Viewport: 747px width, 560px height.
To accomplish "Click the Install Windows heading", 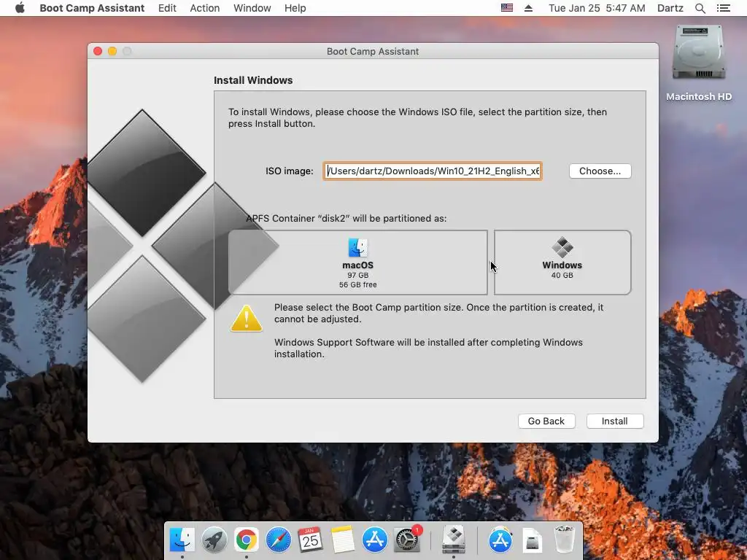I will 253,80.
